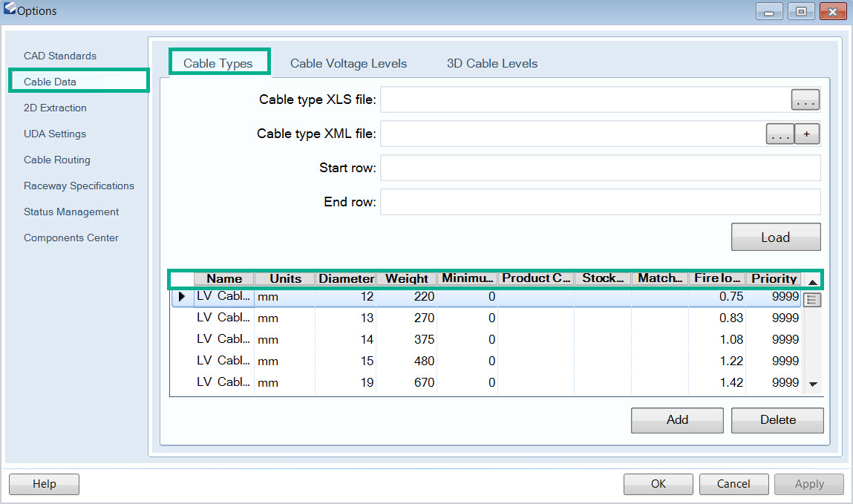Open the CAD Standards section

[x=60, y=56]
